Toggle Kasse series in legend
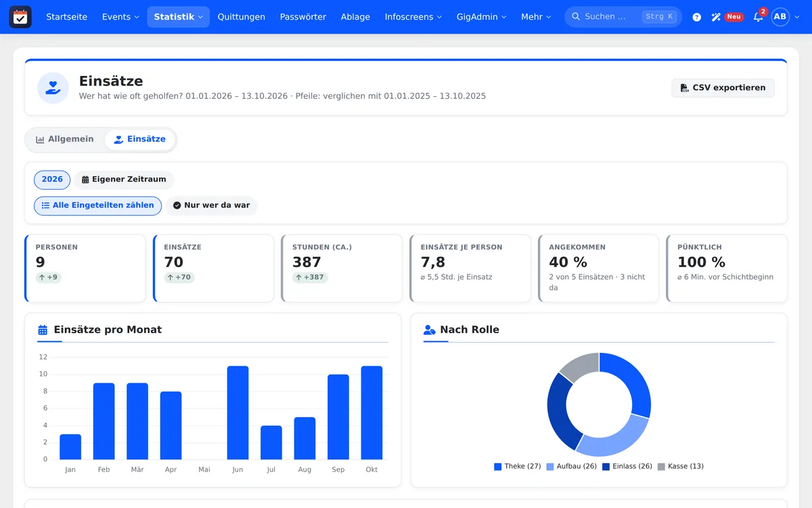Image resolution: width=812 pixels, height=508 pixels. click(x=681, y=467)
